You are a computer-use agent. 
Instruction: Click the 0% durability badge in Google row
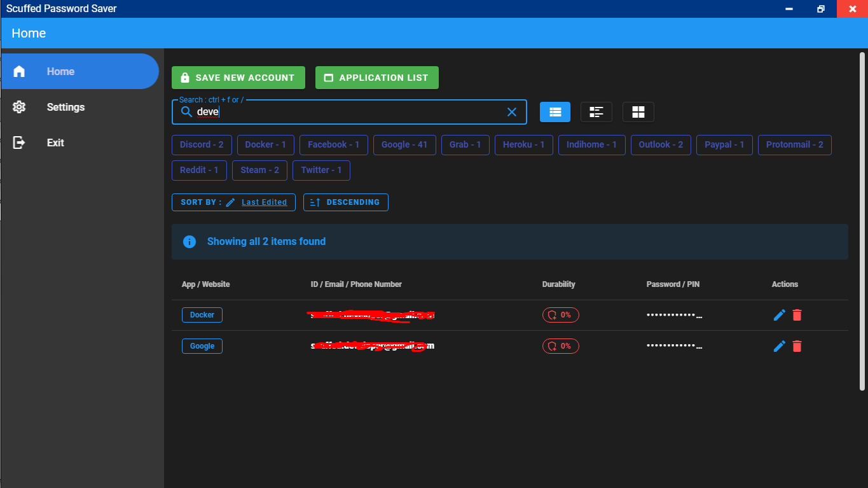coord(561,346)
